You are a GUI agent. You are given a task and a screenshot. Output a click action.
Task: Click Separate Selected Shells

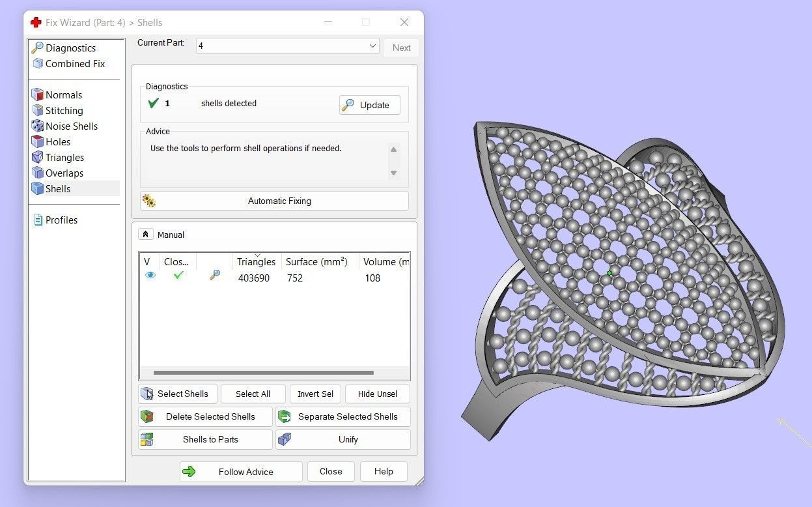coord(343,416)
